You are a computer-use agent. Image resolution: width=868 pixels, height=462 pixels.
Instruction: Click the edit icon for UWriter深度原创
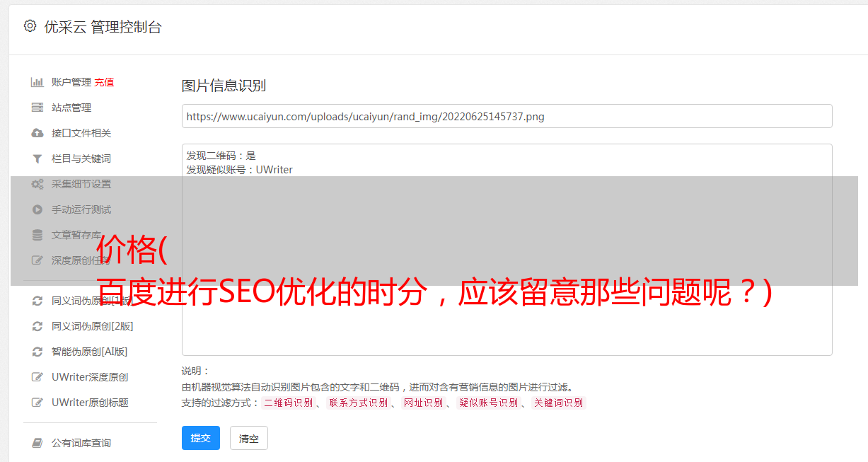pyautogui.click(x=37, y=377)
